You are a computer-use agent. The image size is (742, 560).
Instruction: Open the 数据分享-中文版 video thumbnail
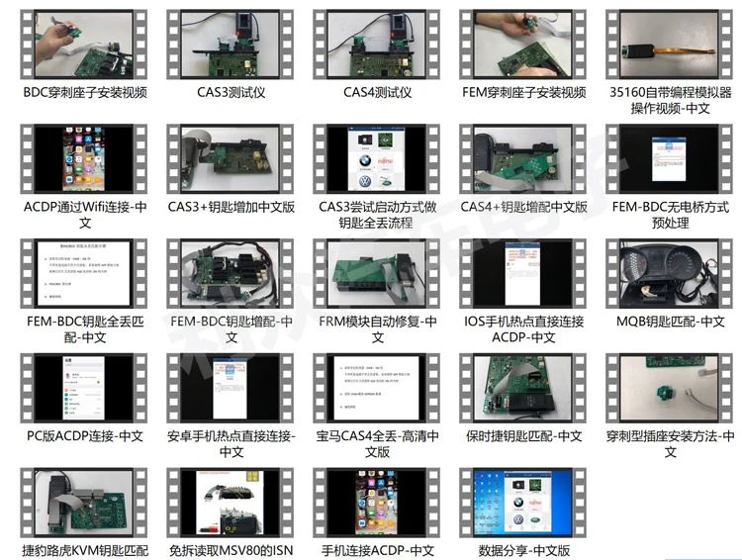coord(523,503)
